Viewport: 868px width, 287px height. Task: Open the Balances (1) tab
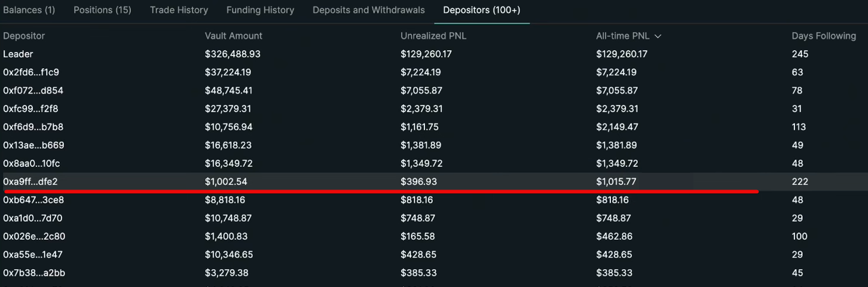(29, 10)
